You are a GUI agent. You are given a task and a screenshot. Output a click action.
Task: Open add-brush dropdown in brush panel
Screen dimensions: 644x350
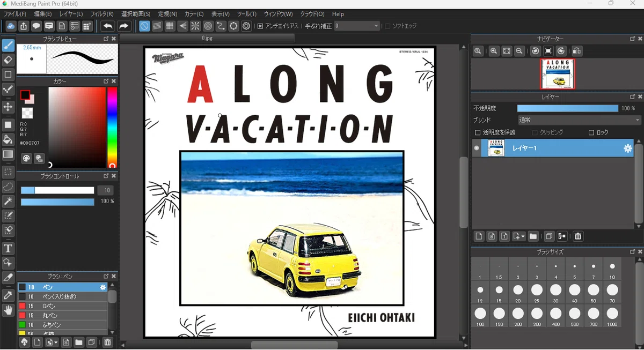tap(55, 342)
